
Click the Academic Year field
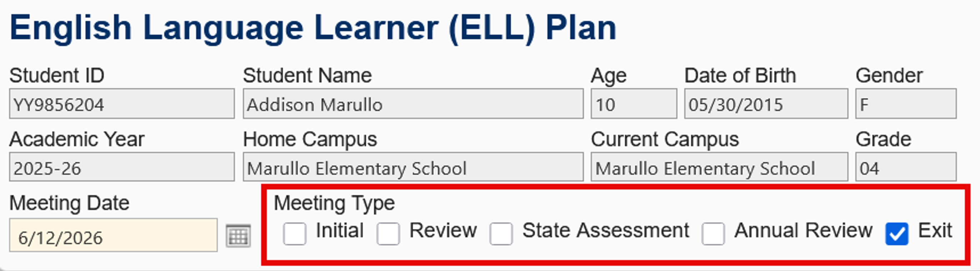[x=122, y=168]
